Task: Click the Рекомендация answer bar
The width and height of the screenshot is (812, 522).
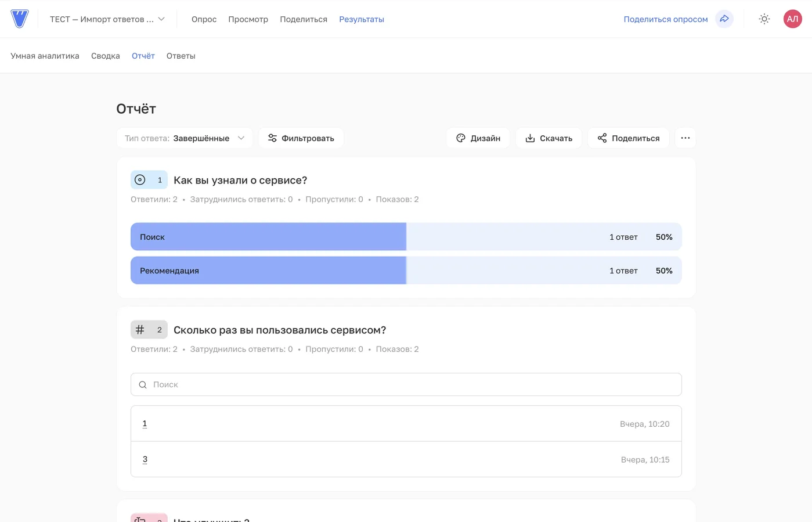Action: (x=406, y=271)
